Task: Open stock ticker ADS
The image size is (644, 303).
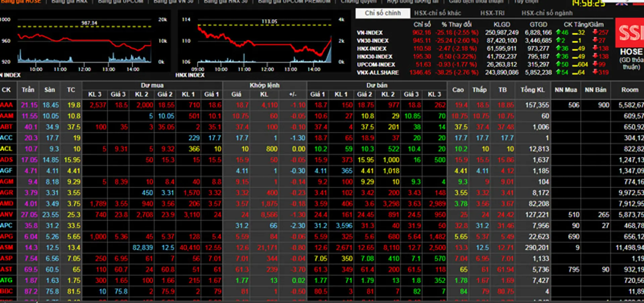Action: [x=7, y=160]
